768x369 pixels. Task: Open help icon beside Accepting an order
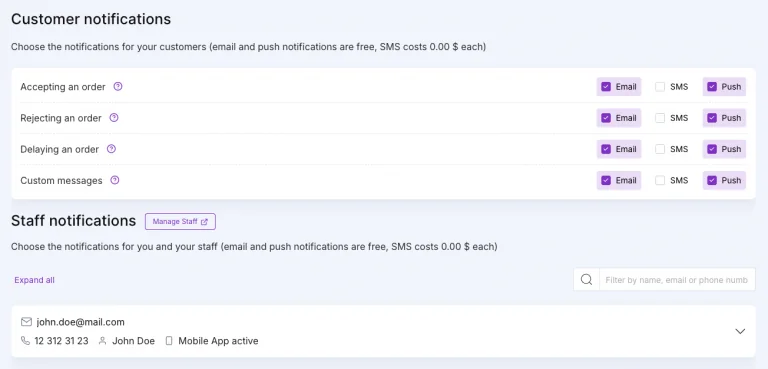[x=118, y=87]
